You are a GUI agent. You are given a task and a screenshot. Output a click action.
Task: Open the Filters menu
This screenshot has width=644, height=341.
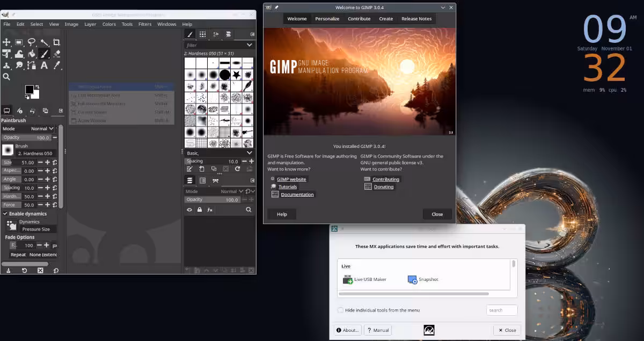coord(144,24)
